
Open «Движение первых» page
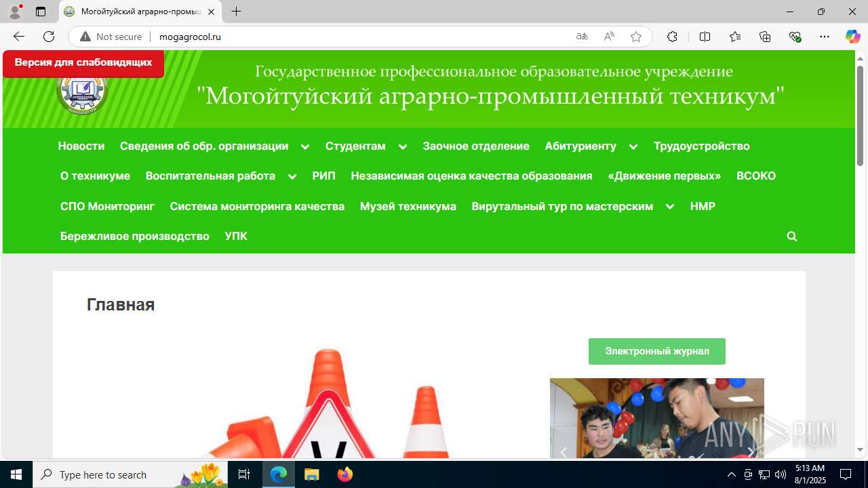tap(665, 176)
